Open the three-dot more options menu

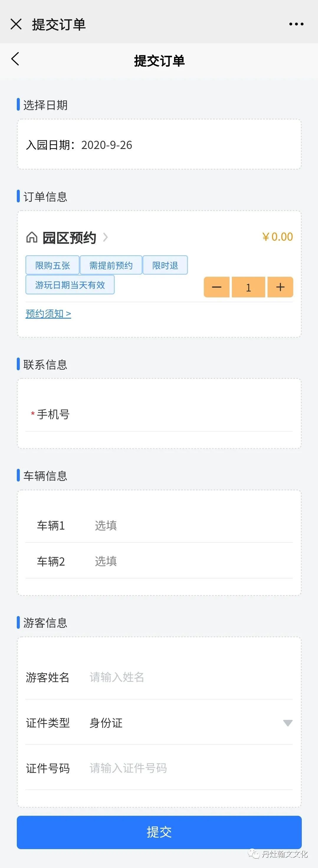tap(296, 24)
